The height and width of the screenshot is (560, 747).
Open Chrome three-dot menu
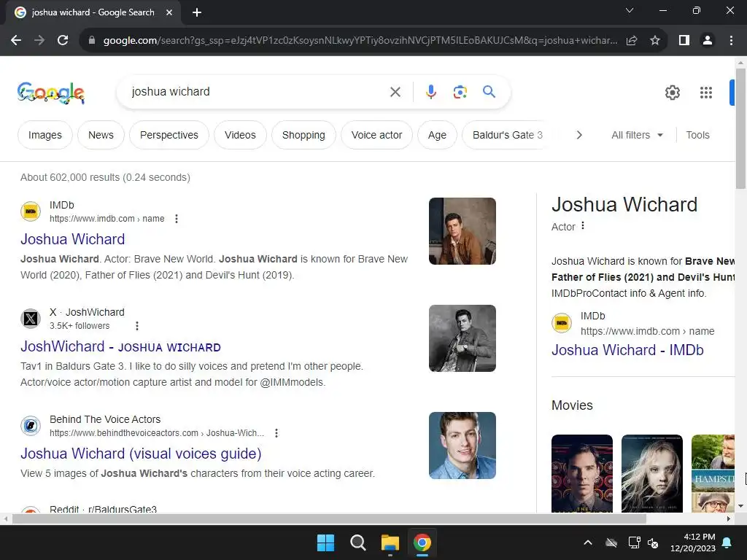(731, 41)
